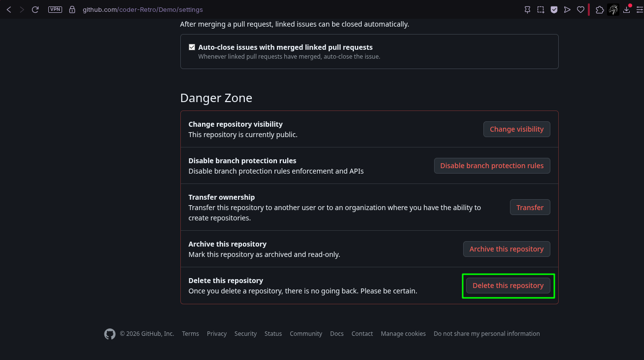Image resolution: width=644 pixels, height=360 pixels.
Task: Open the browser easy setup sliders menu
Action: coord(640,9)
